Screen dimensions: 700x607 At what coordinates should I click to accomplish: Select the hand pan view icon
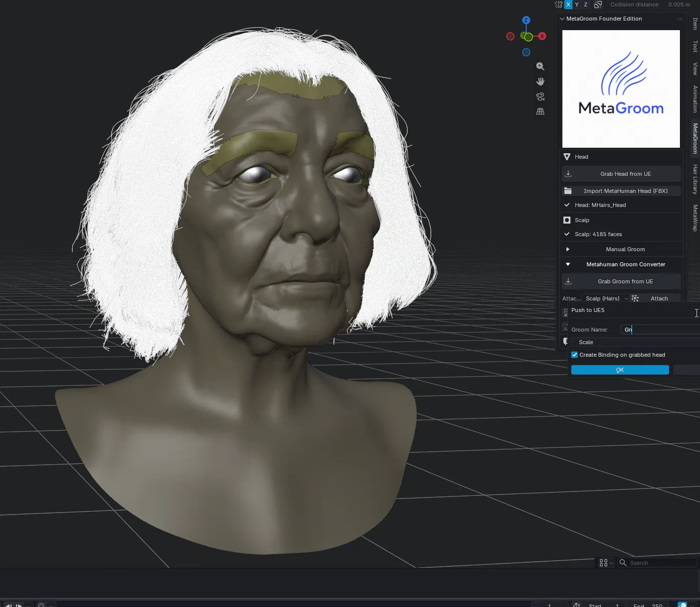click(x=540, y=81)
